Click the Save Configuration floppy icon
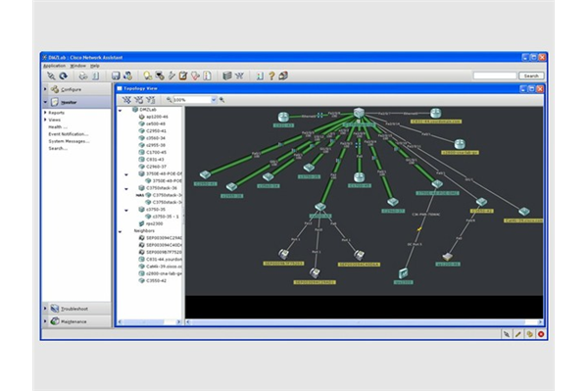The image size is (588, 392). click(116, 76)
